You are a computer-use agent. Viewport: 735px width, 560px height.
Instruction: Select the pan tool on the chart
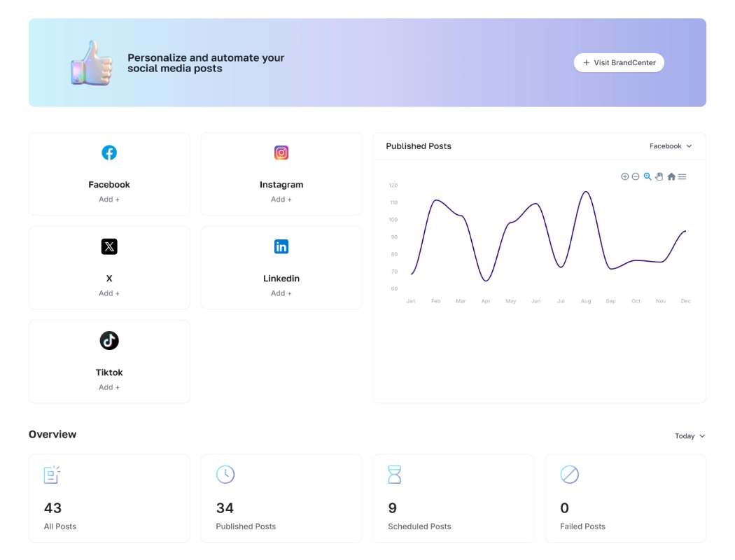tap(659, 176)
